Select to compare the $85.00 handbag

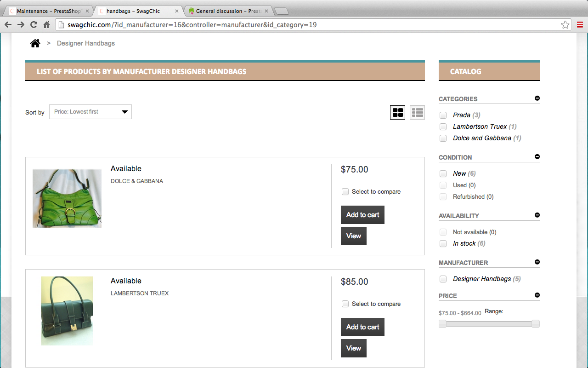pyautogui.click(x=345, y=304)
